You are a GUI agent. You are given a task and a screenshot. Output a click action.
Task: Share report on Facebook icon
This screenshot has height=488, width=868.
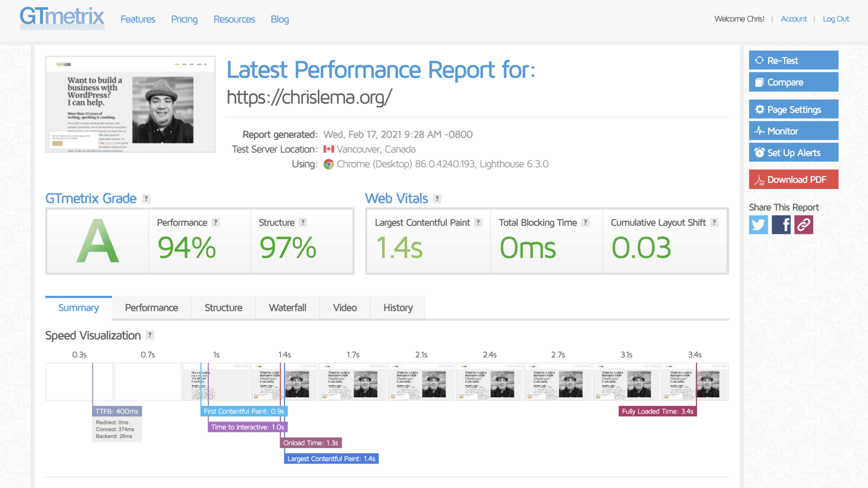point(781,225)
